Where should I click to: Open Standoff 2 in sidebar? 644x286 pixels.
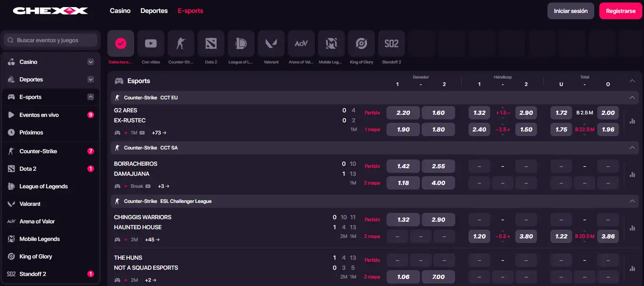click(x=51, y=274)
